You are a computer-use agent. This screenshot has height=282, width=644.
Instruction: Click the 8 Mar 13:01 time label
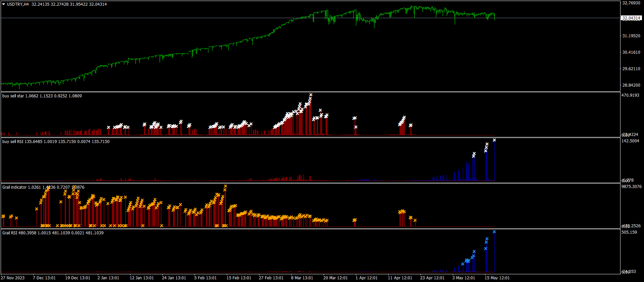pos(302,278)
